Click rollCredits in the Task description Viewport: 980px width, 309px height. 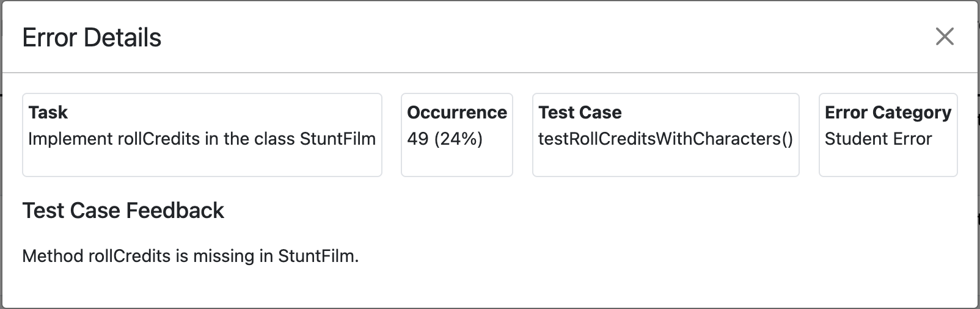[154, 139]
